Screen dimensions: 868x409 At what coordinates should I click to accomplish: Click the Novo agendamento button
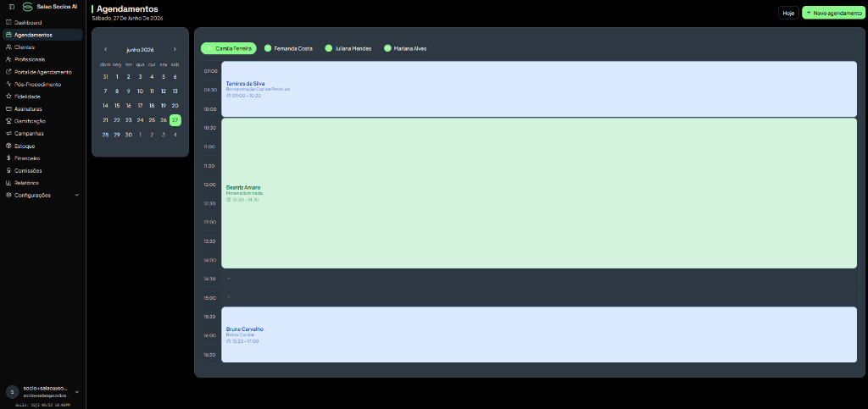(834, 13)
